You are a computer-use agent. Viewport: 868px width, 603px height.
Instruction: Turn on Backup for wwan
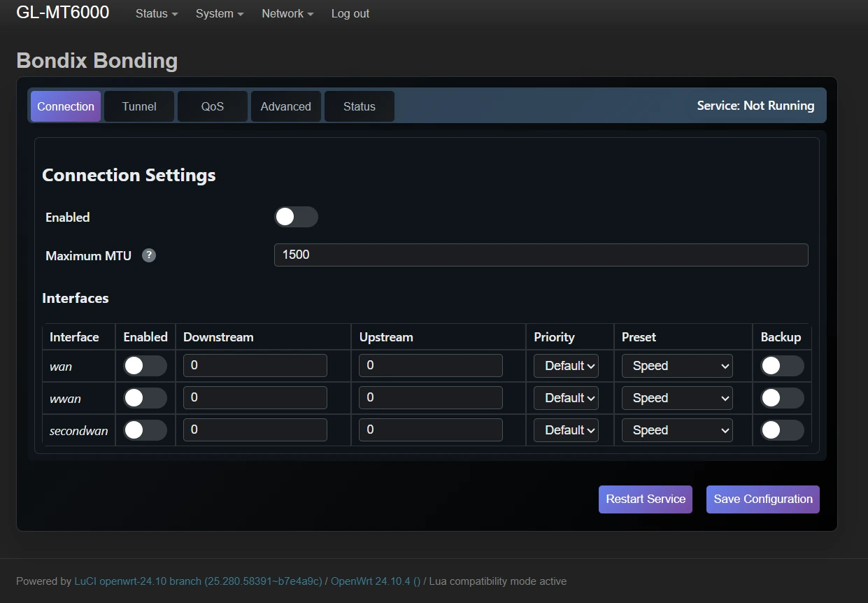782,398
